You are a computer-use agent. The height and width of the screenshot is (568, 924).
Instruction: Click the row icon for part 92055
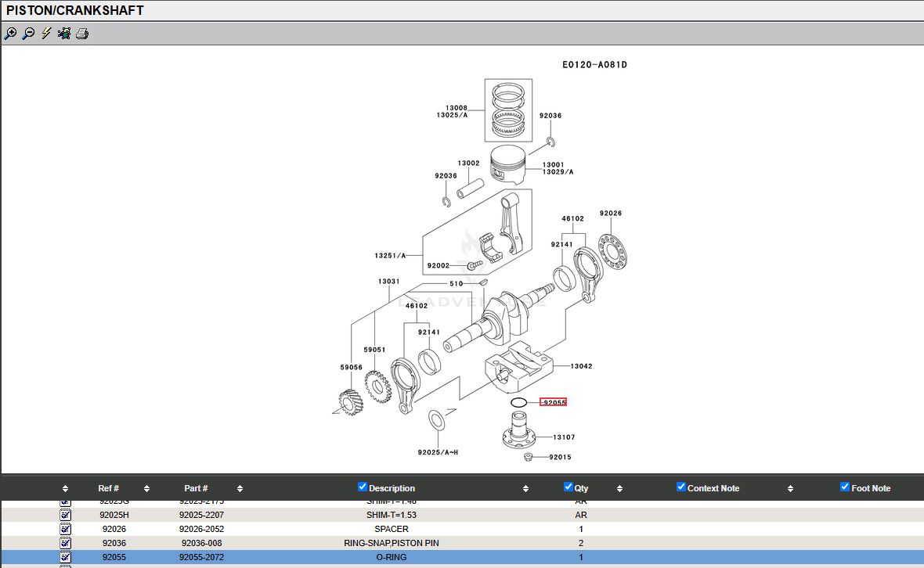pyautogui.click(x=65, y=557)
